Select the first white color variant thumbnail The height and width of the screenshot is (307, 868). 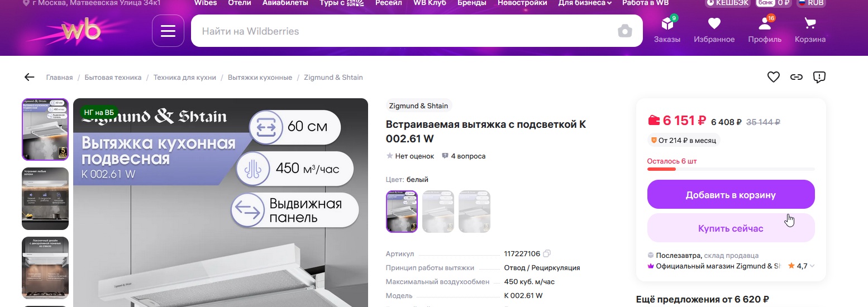tap(402, 212)
